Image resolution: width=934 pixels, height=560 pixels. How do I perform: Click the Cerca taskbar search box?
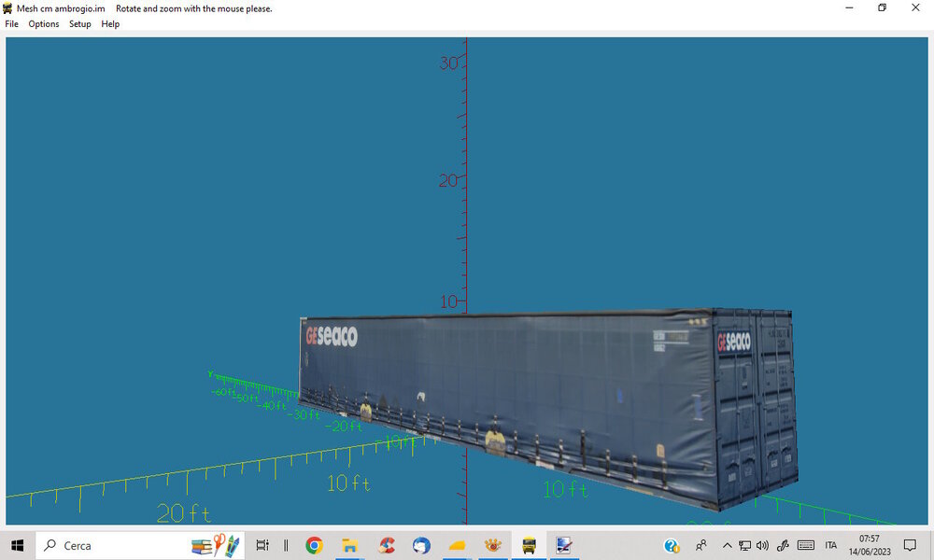pyautogui.click(x=140, y=545)
